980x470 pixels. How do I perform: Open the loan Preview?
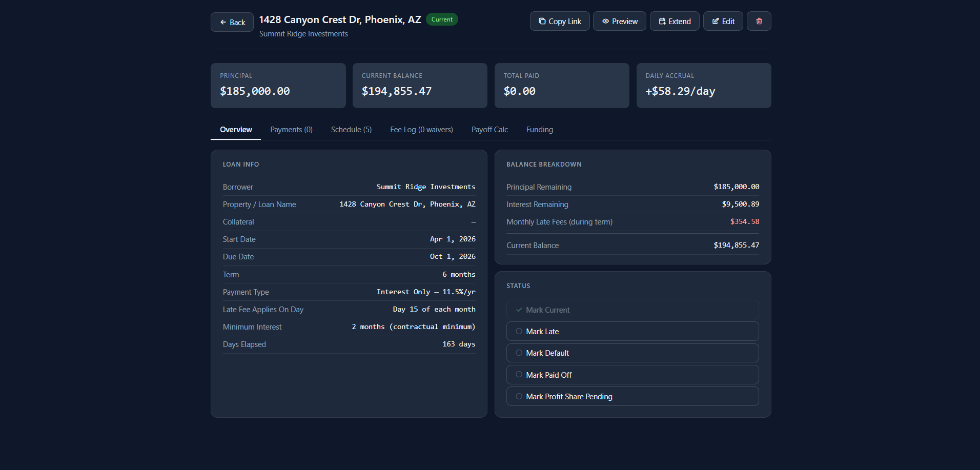pos(619,21)
